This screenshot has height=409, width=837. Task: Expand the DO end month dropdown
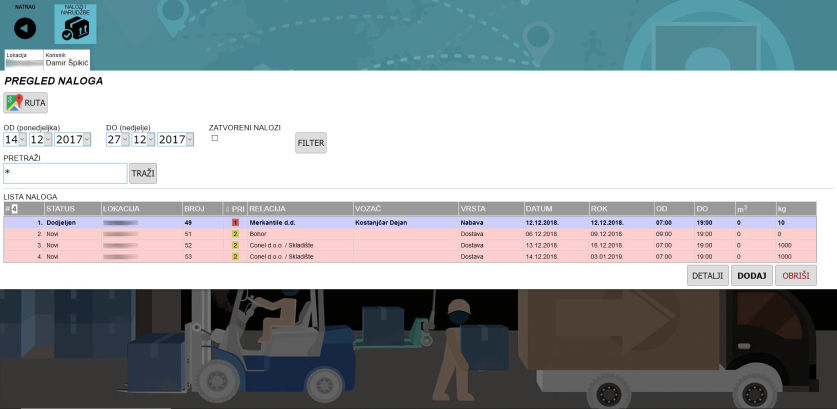[145, 140]
